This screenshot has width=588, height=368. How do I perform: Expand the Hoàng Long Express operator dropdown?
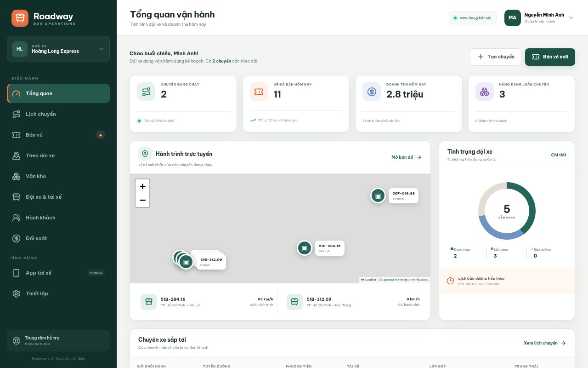pyautogui.click(x=58, y=49)
